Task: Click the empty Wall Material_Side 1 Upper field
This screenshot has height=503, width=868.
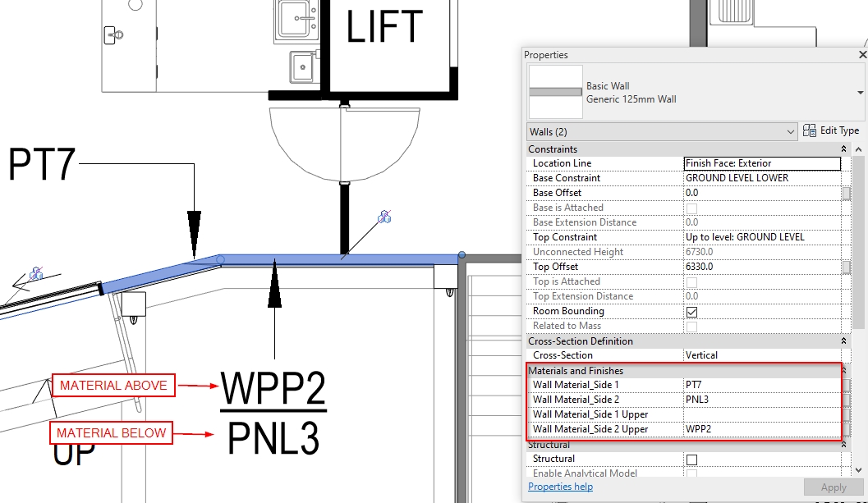Action: (x=762, y=414)
